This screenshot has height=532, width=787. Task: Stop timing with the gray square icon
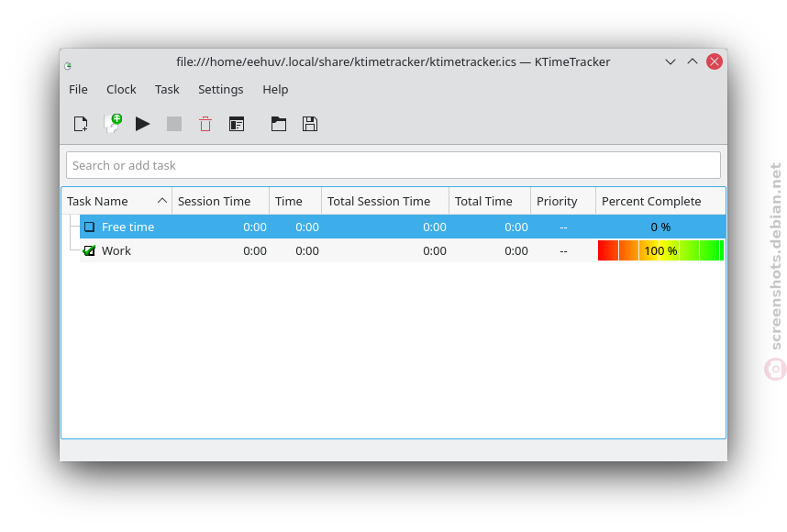coord(174,124)
